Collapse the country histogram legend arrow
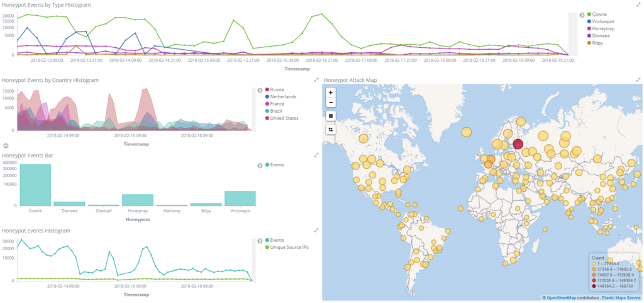 pyautogui.click(x=260, y=90)
